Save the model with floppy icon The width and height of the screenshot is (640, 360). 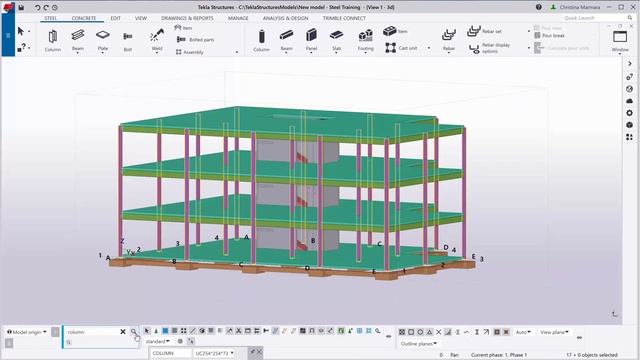tap(21, 7)
